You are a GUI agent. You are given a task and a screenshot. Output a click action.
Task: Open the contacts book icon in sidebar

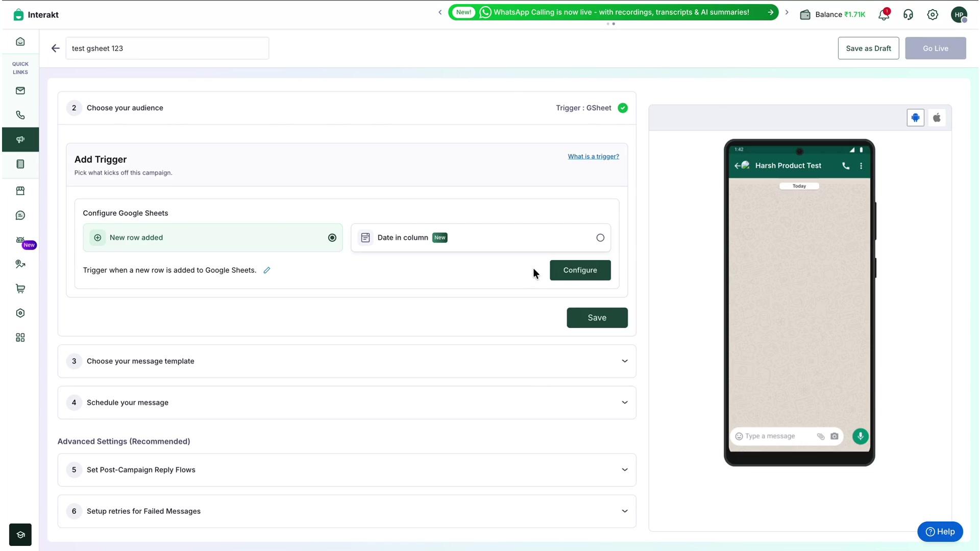click(x=20, y=164)
